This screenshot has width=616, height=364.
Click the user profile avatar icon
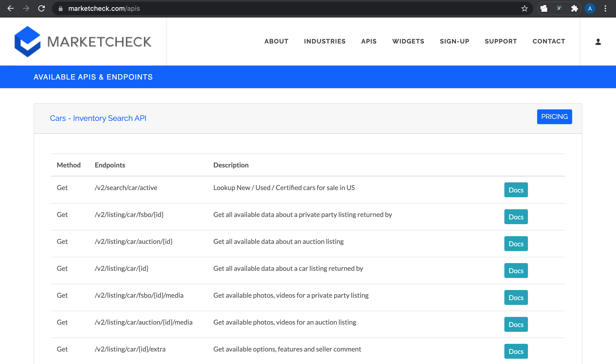click(x=590, y=8)
